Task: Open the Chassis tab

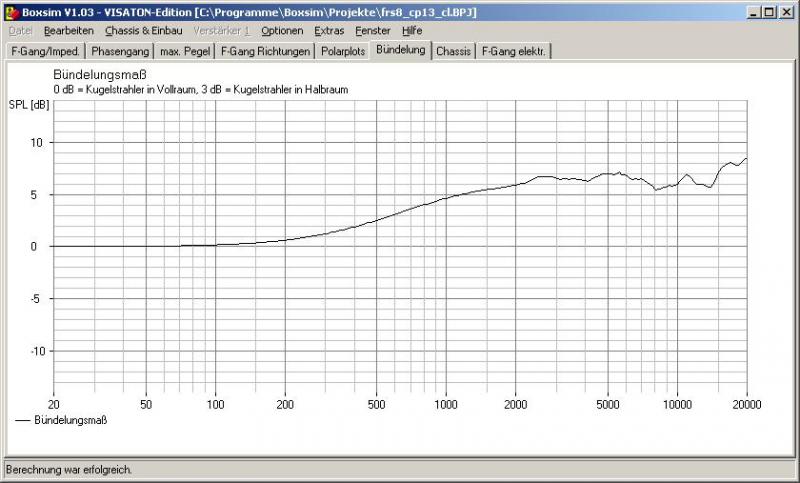Action: tap(454, 51)
